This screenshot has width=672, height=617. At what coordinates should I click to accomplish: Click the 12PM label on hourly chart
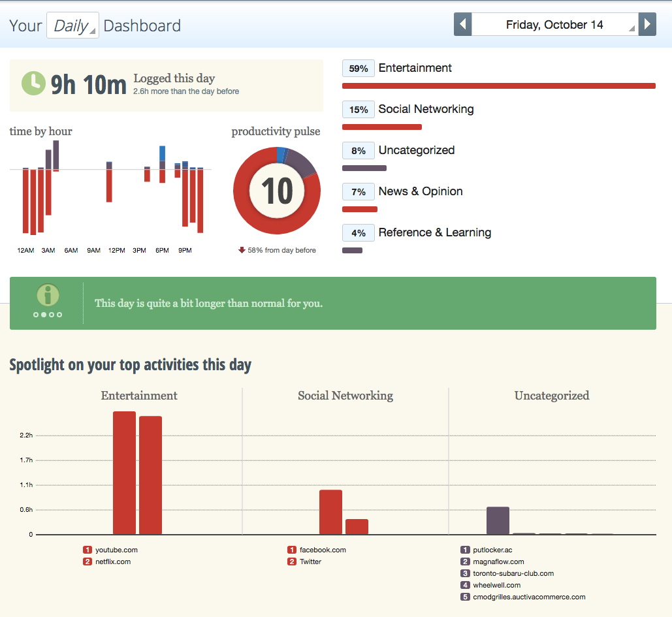point(116,250)
